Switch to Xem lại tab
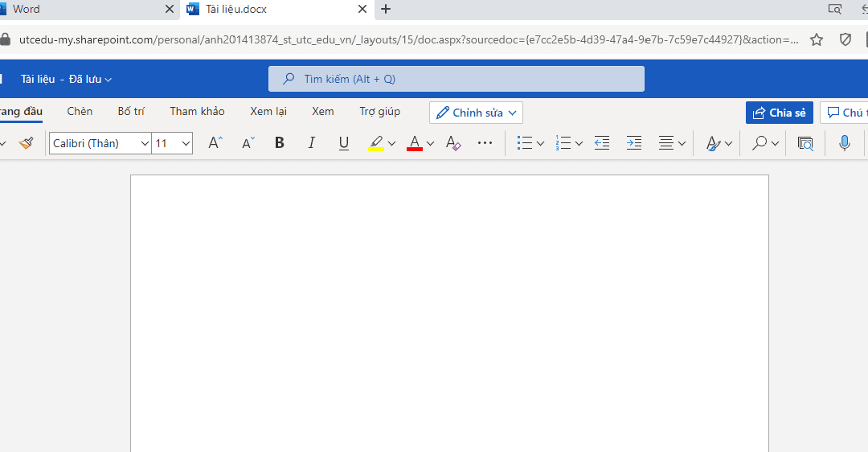Screen dimensions: 868x452 click(x=268, y=111)
